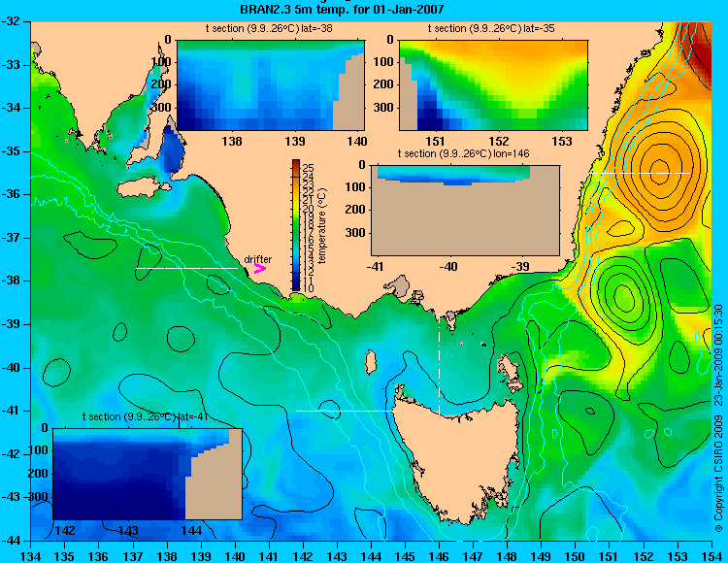This screenshot has width=728, height=563.
Task: Click Flinders Island northeast of Tasmania
Action: tap(510, 367)
